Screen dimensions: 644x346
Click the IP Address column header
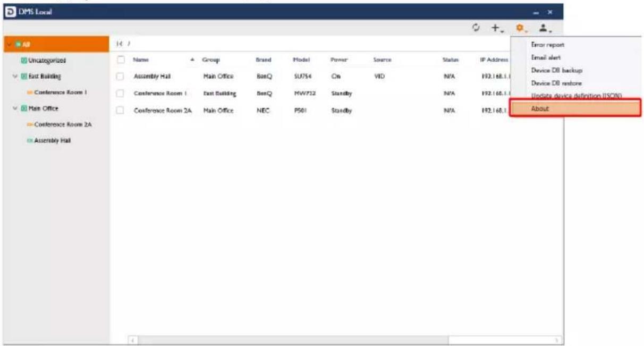pyautogui.click(x=494, y=60)
